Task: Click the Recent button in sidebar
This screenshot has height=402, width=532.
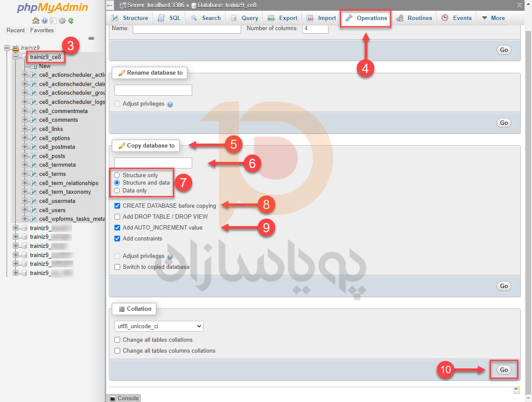Action: click(16, 31)
